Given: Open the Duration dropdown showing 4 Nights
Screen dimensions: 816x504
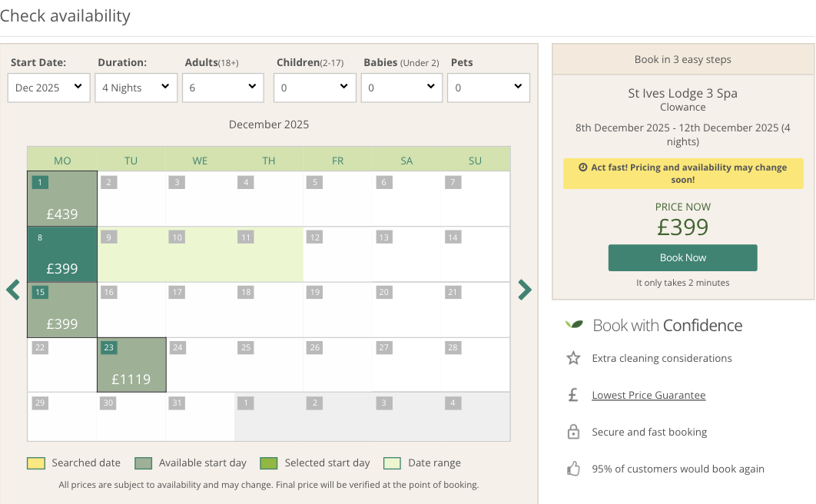Looking at the screenshot, I should [136, 88].
